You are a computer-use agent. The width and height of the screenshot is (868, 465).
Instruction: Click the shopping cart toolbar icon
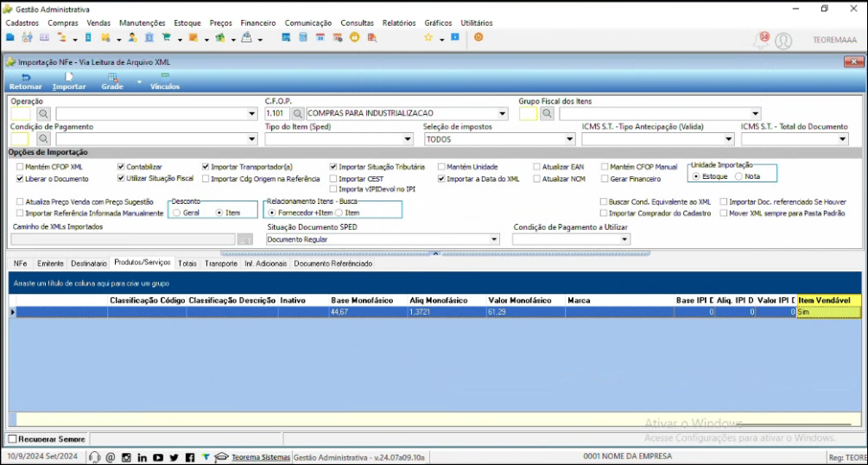pyautogui.click(x=166, y=38)
